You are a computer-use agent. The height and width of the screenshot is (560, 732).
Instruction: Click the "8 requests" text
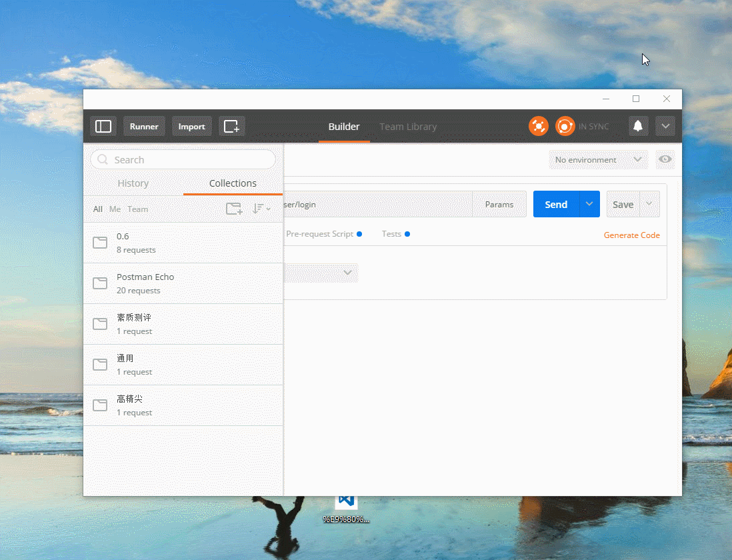click(x=136, y=250)
